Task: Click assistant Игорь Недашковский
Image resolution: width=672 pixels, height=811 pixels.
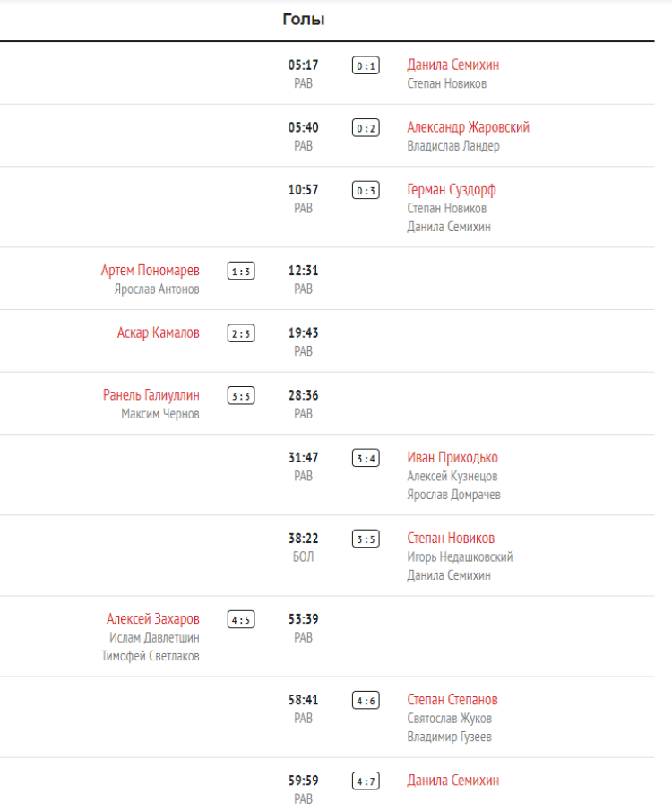Action: [x=460, y=557]
